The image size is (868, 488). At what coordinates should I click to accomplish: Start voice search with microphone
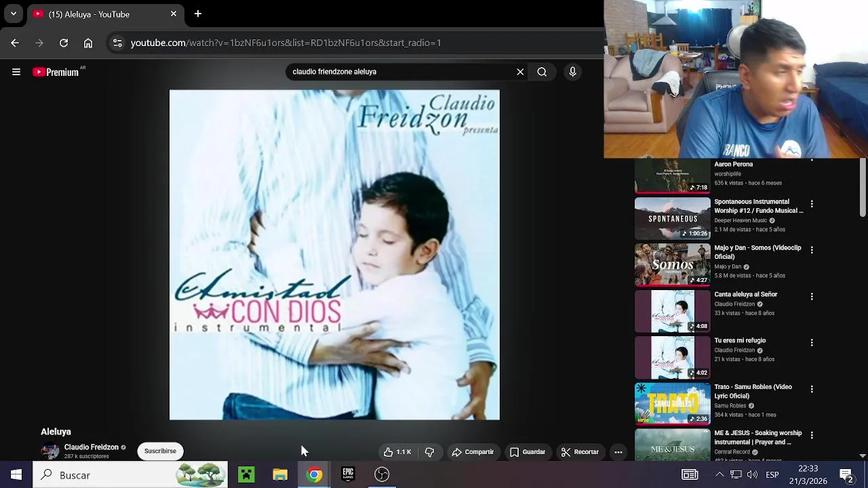point(572,72)
